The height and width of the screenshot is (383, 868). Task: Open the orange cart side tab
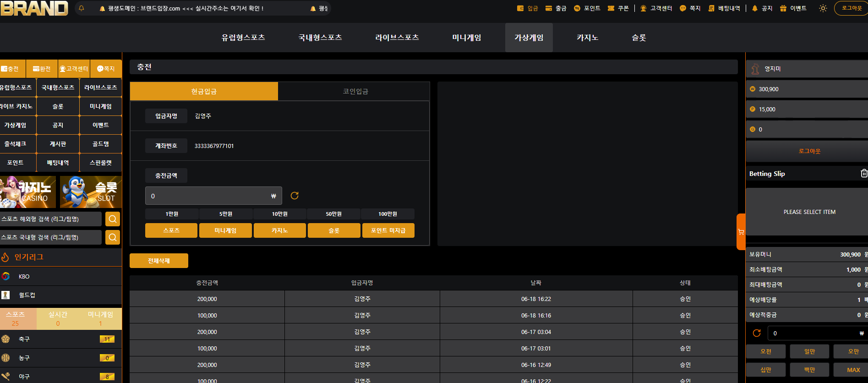tap(741, 232)
